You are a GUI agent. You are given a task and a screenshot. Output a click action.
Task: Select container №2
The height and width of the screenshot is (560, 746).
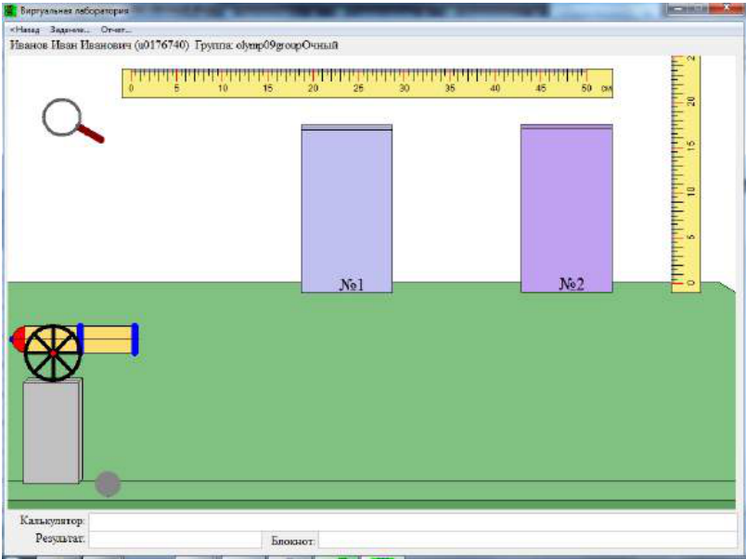click(567, 209)
